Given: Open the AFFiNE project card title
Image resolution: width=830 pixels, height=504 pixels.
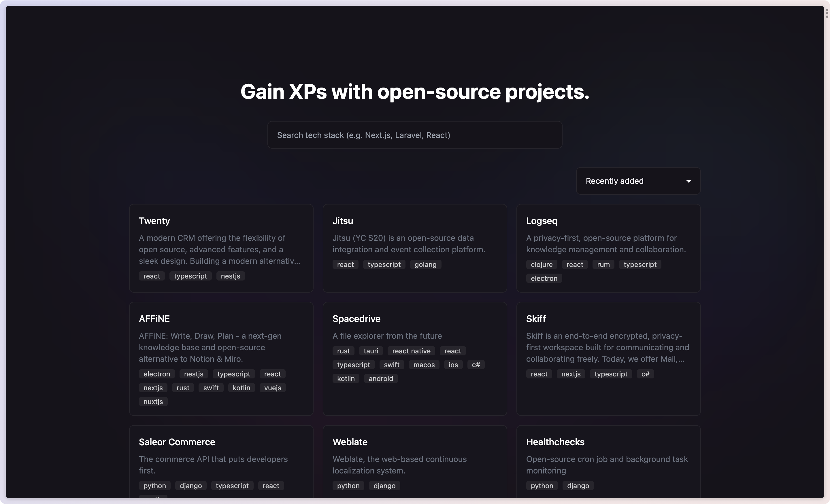Looking at the screenshot, I should point(154,319).
